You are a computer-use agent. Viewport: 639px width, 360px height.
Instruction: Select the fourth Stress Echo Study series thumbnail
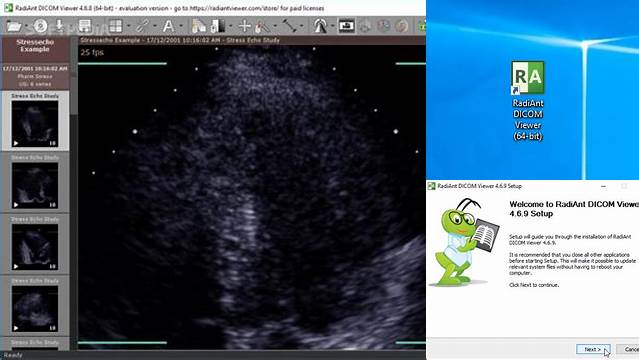pyautogui.click(x=35, y=308)
